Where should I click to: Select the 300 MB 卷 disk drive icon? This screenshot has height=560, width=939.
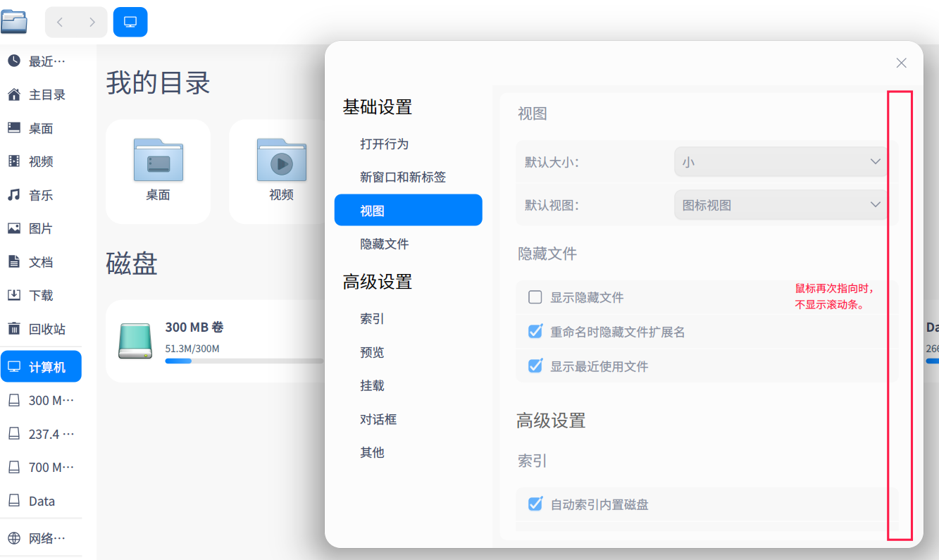(135, 341)
